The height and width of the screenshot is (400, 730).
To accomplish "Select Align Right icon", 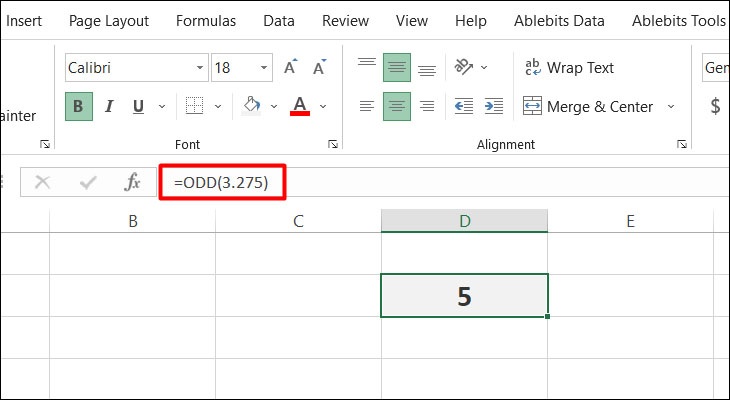I will (426, 106).
